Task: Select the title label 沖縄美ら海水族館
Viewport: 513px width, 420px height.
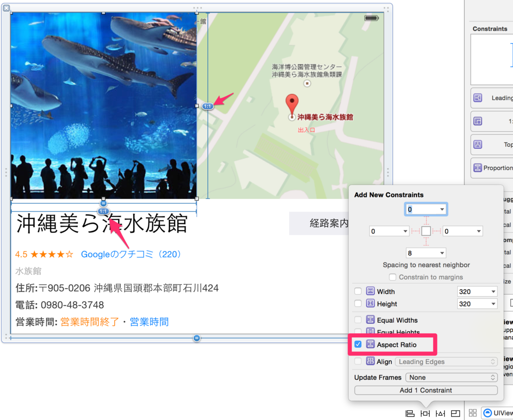Action: click(x=102, y=223)
